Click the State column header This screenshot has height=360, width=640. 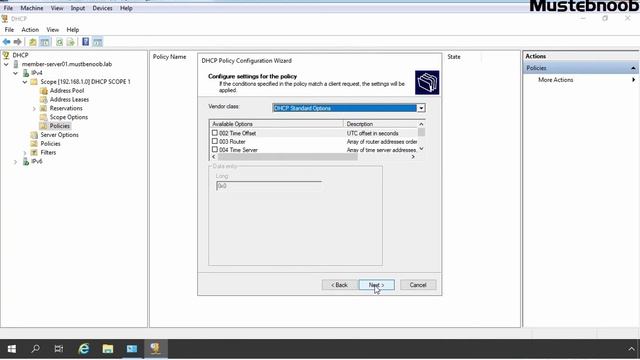(454, 57)
